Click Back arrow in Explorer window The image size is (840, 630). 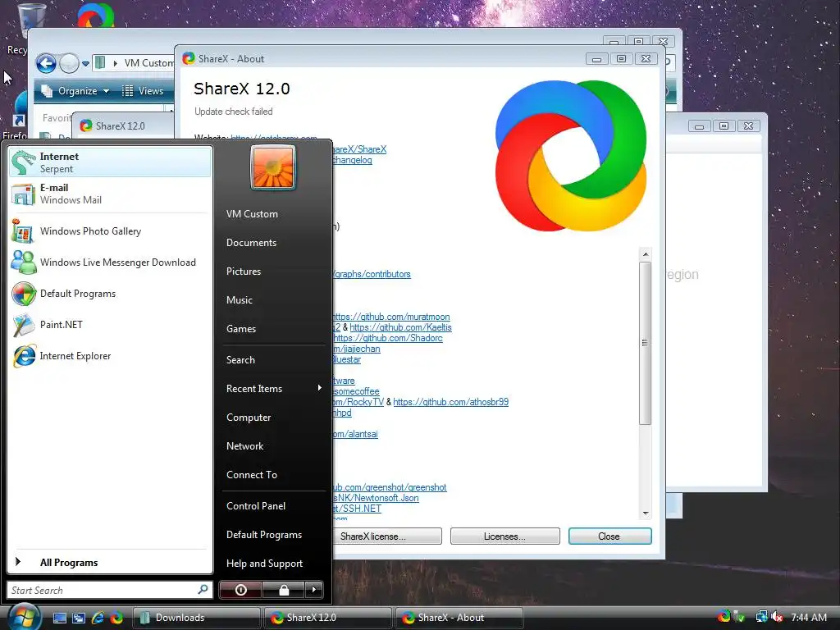(x=46, y=64)
